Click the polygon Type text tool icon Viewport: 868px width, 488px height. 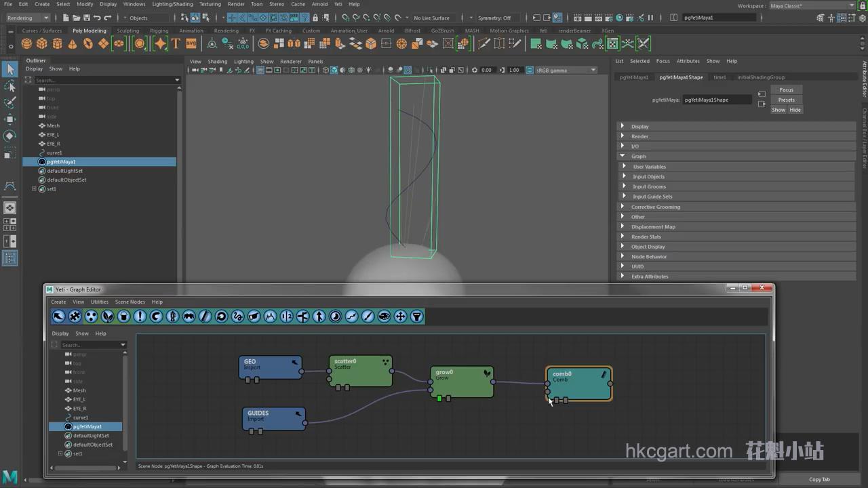click(x=176, y=43)
